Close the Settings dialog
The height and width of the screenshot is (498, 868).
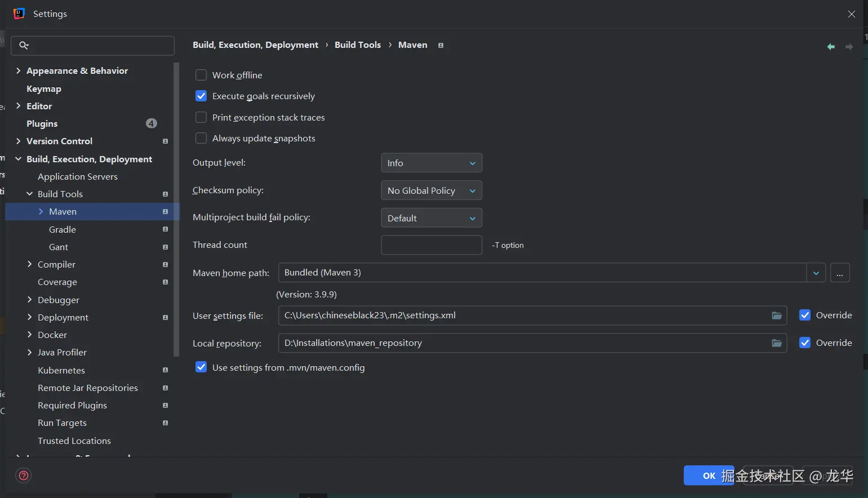click(x=852, y=14)
